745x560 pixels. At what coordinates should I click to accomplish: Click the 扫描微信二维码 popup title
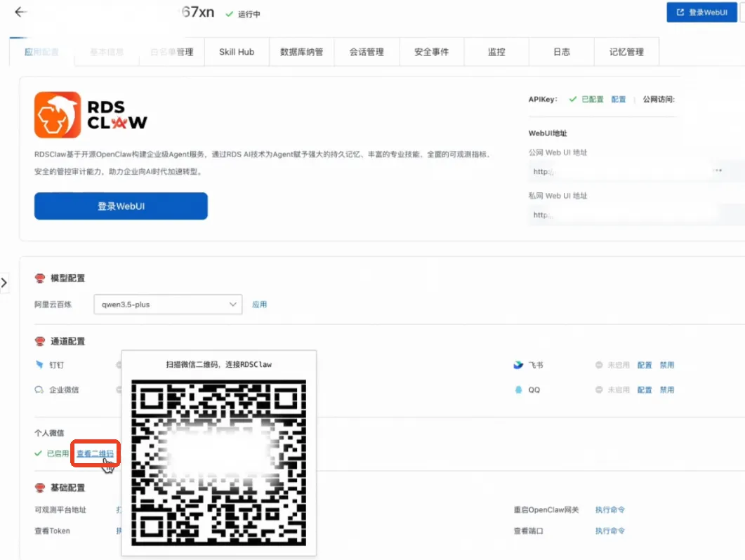(x=218, y=364)
